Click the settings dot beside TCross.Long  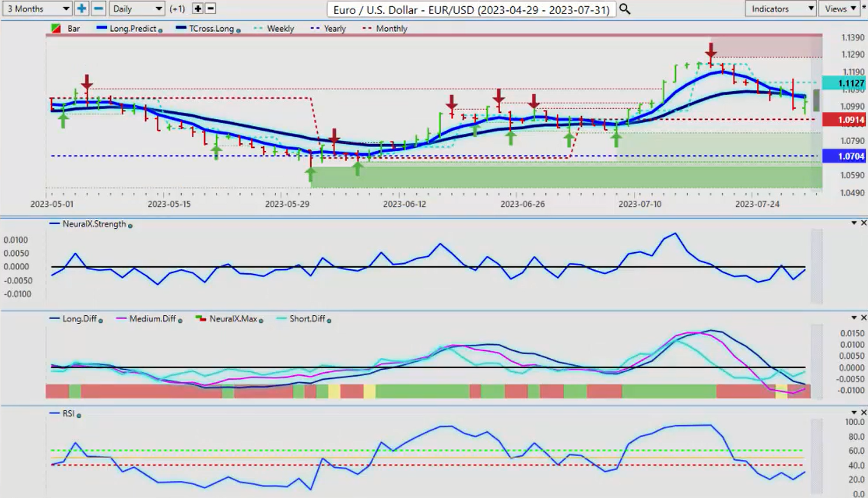(238, 30)
